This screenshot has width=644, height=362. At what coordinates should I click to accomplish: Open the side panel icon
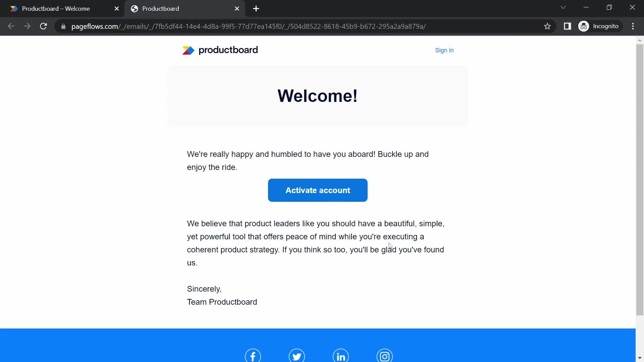click(567, 26)
